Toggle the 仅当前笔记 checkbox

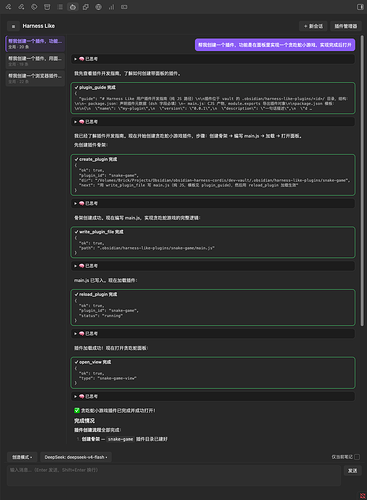point(357,457)
